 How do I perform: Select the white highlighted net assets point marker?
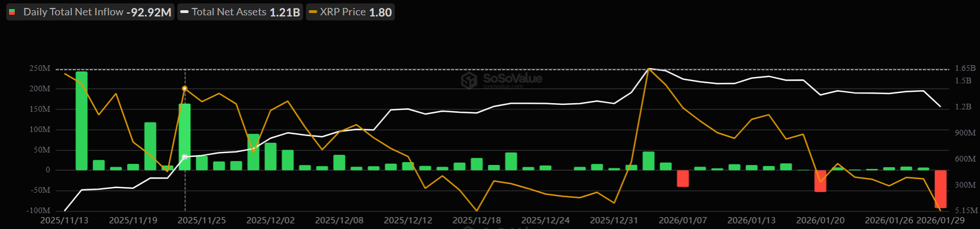click(x=185, y=157)
